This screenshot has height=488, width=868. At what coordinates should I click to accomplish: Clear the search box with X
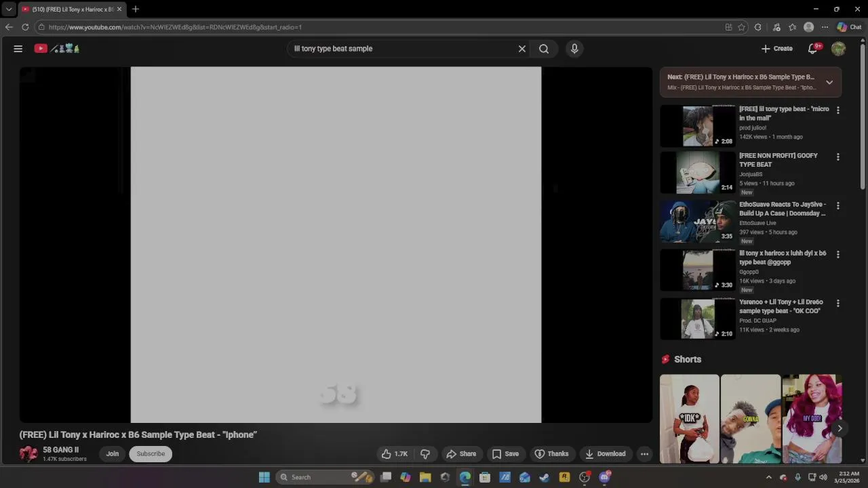pos(522,49)
